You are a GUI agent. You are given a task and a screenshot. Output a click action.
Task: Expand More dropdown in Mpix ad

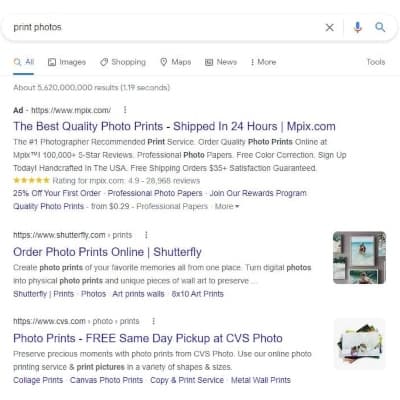point(227,206)
